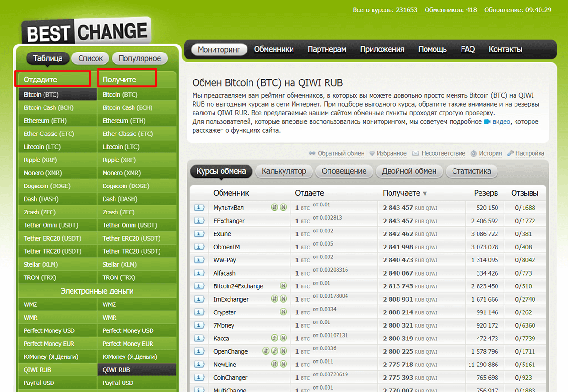Open info icon for ImExchanger row
This screenshot has height=392, width=568.
[199, 299]
